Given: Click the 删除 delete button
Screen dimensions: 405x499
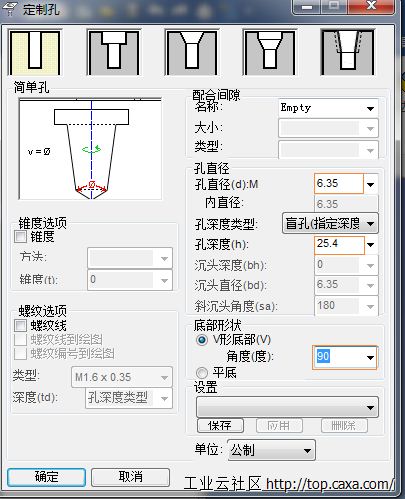Looking at the screenshot, I should [344, 426].
